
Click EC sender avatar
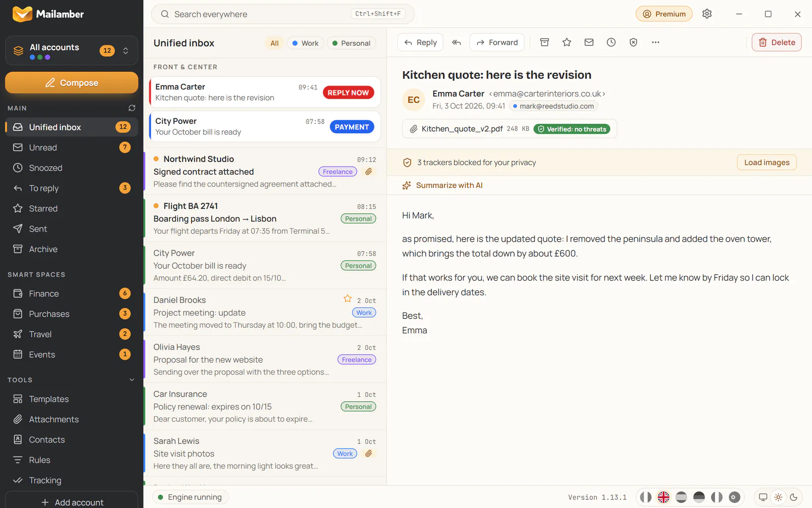(x=414, y=100)
